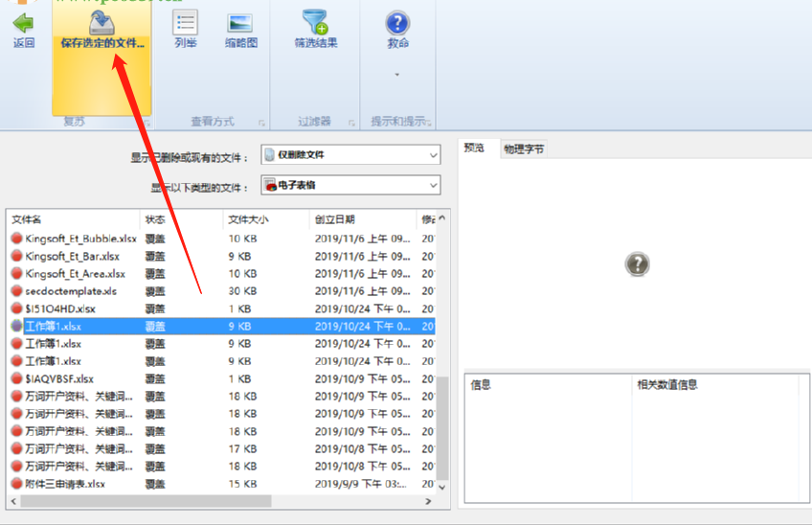Image resolution: width=812 pixels, height=525 pixels.
Task: Click the 相关数值信息 column header
Action: [667, 384]
